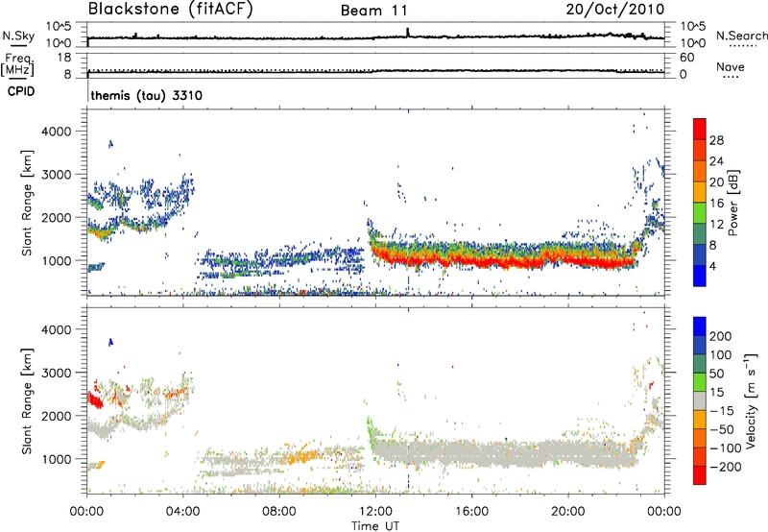768x532 pixels.
Task: Click the '08:00' time tick label
Action: coord(279,512)
